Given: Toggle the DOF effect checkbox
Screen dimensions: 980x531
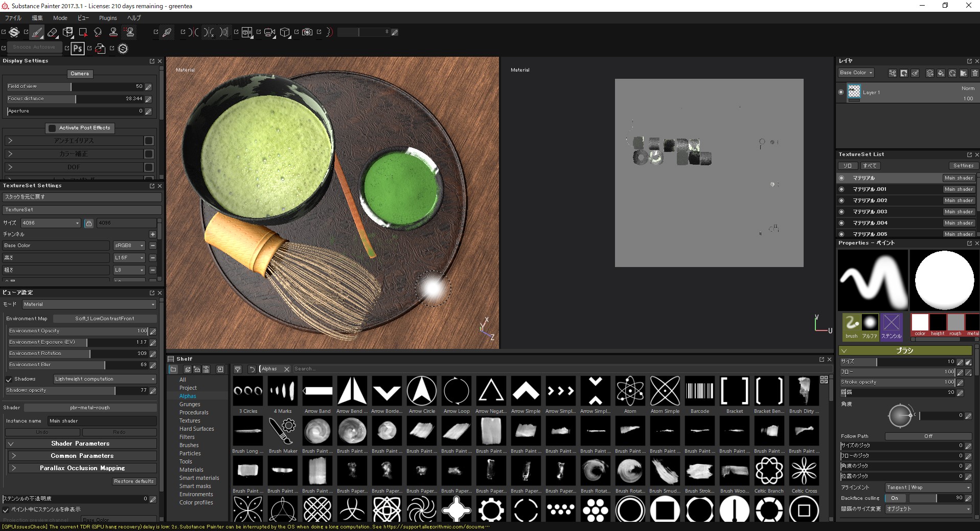Looking at the screenshot, I should pos(149,167).
